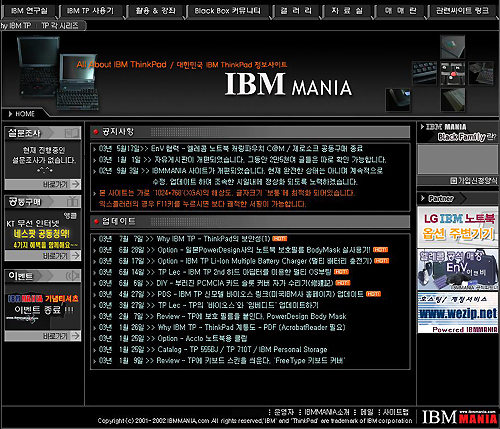The height and width of the screenshot is (429, 500).
Task: Select the TP 각 시리즈 submenu item
Action: (60, 26)
